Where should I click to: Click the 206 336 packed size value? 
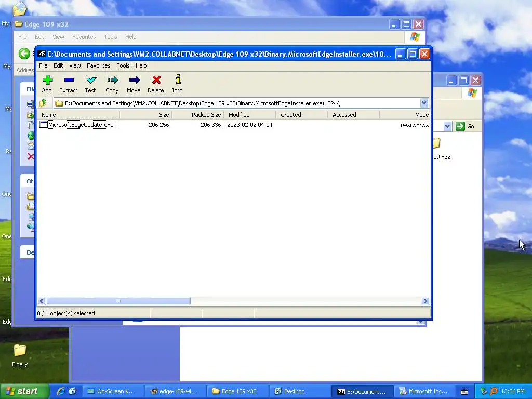[x=211, y=125]
